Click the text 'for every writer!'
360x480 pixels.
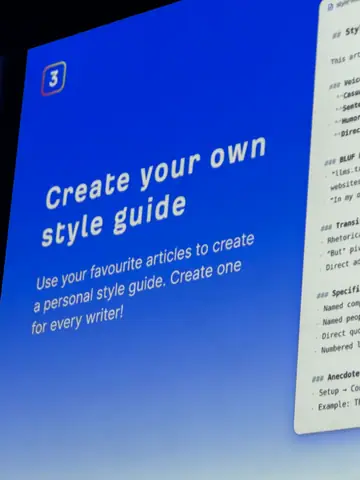(x=78, y=320)
